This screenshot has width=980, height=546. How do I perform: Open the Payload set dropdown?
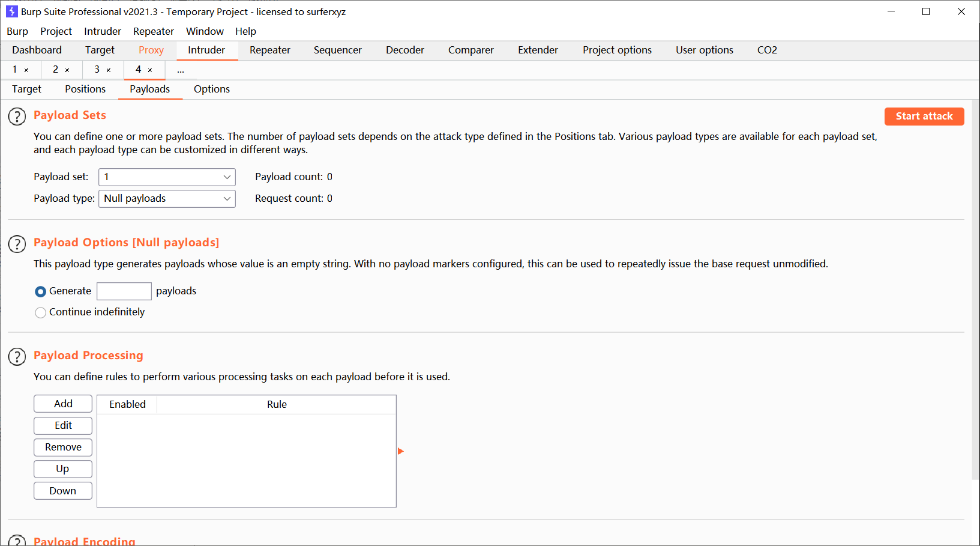[x=167, y=177]
